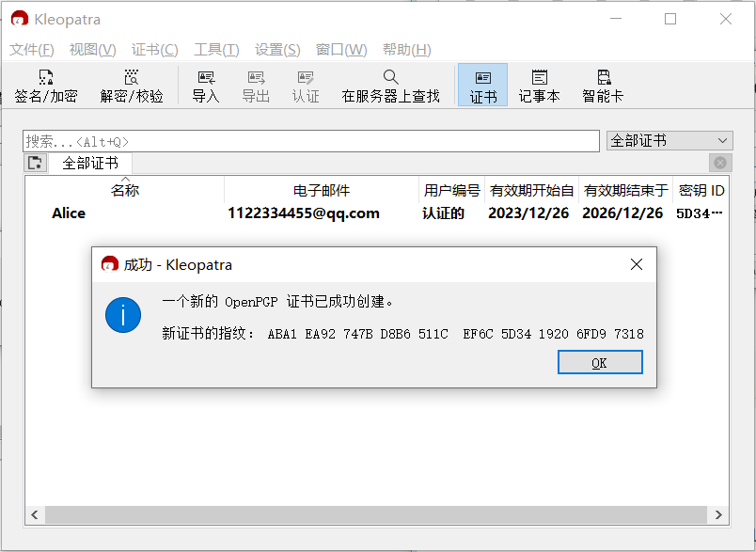Open the 记事本 notepad view
Viewport: 756px width, 552px height.
click(539, 86)
